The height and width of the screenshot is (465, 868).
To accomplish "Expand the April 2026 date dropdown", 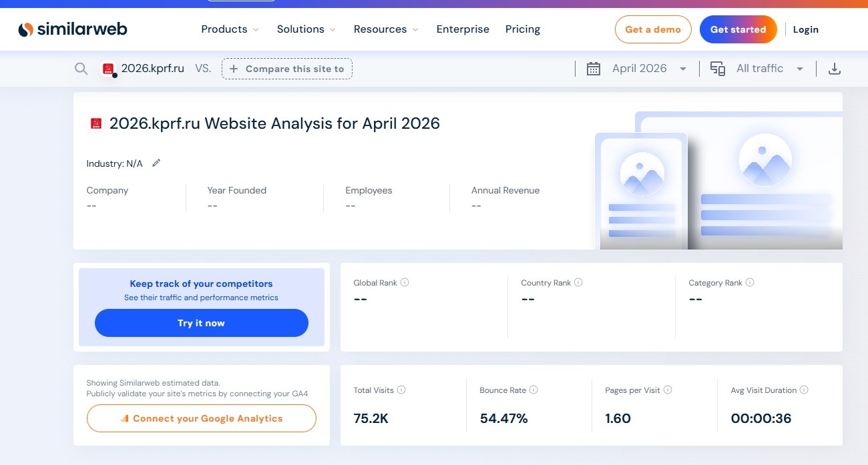I will (x=683, y=69).
